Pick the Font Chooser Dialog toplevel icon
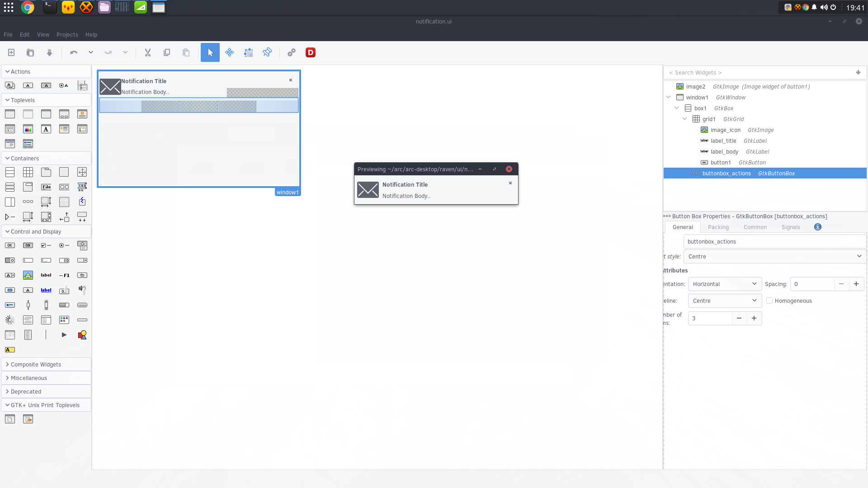Viewport: 868px width, 488px height. coord(46,129)
